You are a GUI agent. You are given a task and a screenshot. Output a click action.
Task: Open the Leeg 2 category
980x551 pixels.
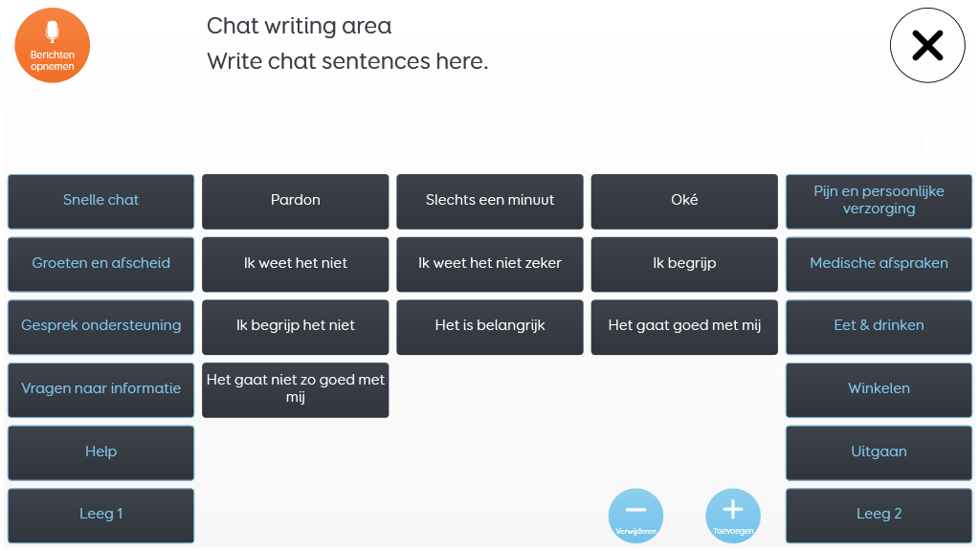[x=879, y=516]
